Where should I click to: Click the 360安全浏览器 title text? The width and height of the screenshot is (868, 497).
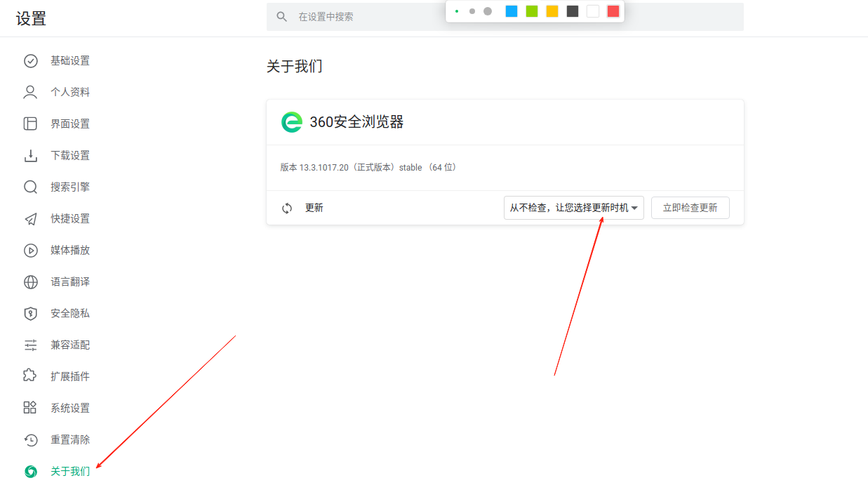356,122
